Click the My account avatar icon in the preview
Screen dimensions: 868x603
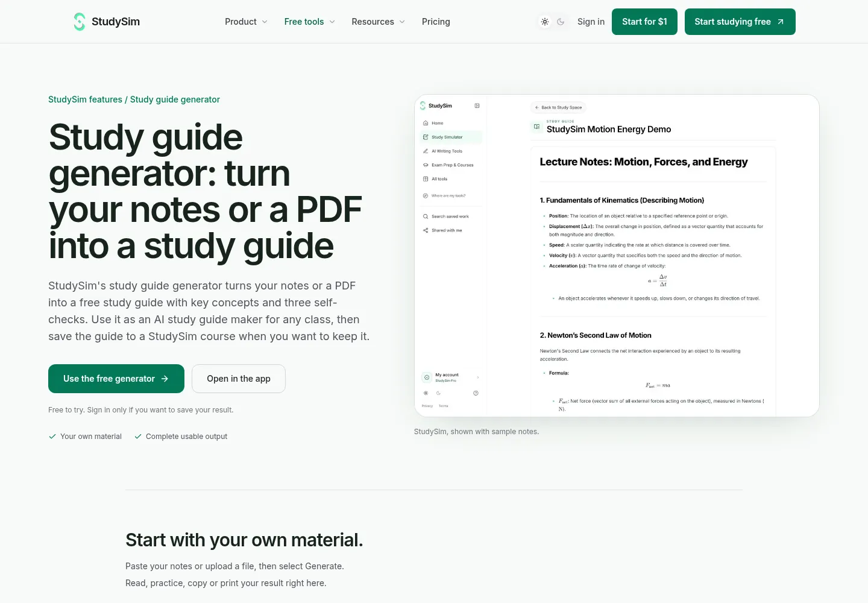[427, 377]
